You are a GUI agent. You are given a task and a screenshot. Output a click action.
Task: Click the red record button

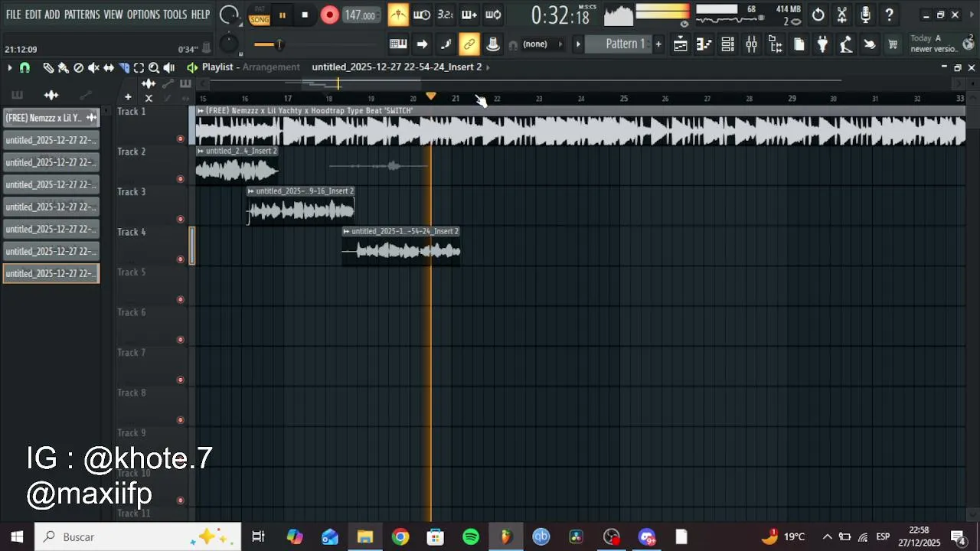point(329,15)
